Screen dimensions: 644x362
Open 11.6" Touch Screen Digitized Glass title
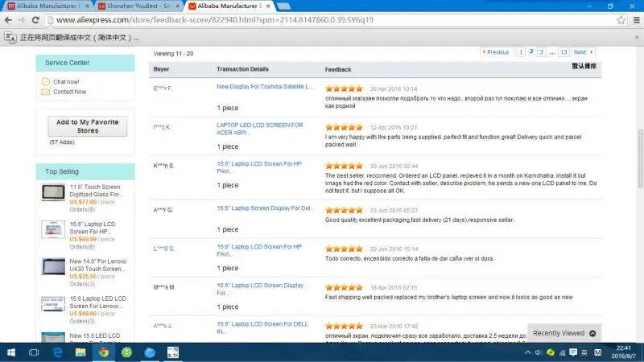pyautogui.click(x=96, y=191)
